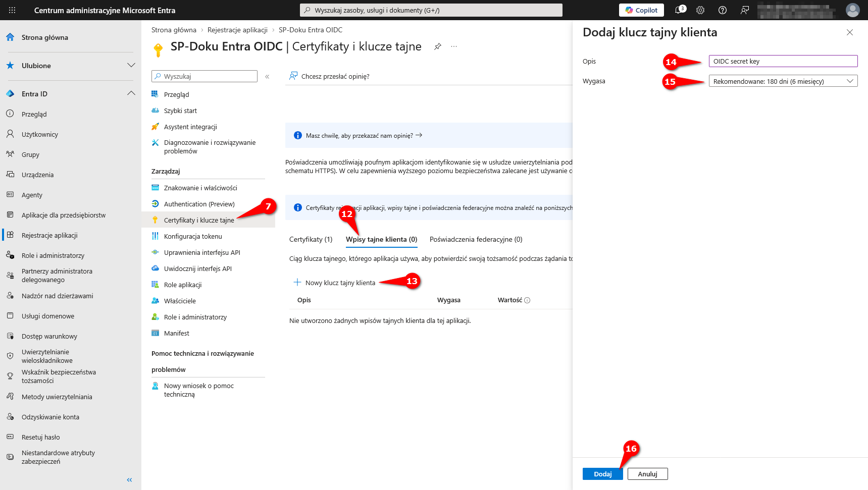The width and height of the screenshot is (868, 490).
Task: Open the help question mark icon
Action: click(723, 10)
